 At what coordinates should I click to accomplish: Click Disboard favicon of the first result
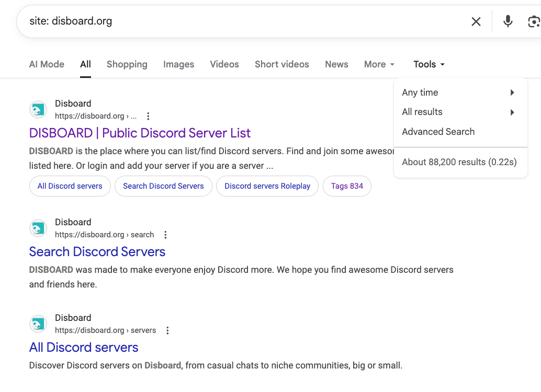point(38,110)
